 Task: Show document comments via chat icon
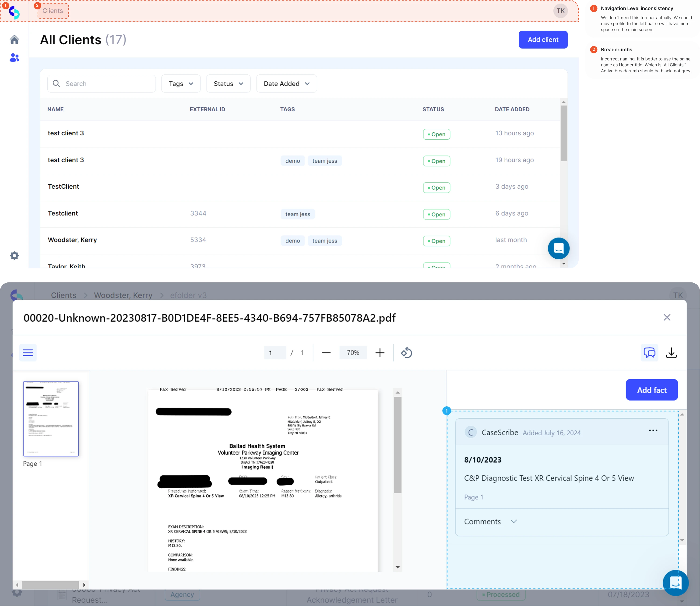tap(649, 352)
